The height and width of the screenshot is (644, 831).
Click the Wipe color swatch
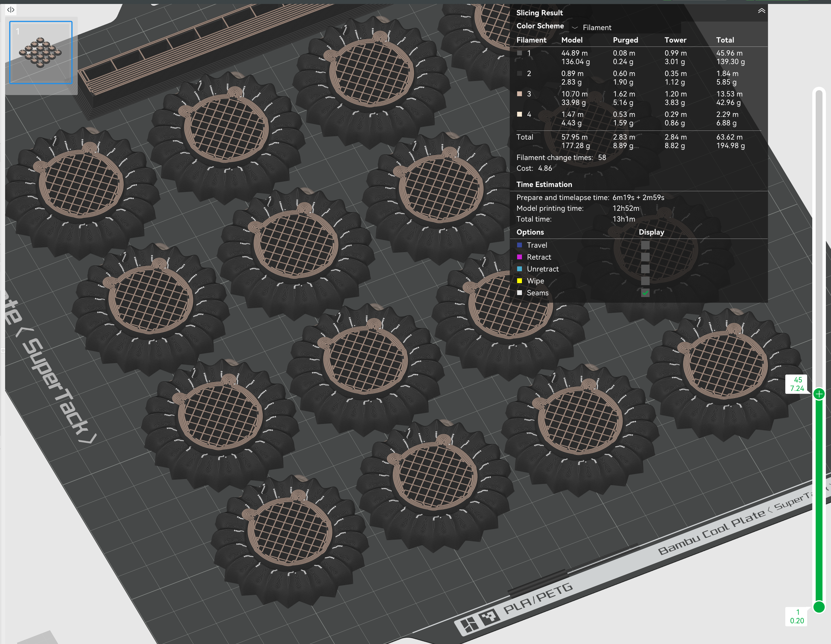[x=519, y=281]
